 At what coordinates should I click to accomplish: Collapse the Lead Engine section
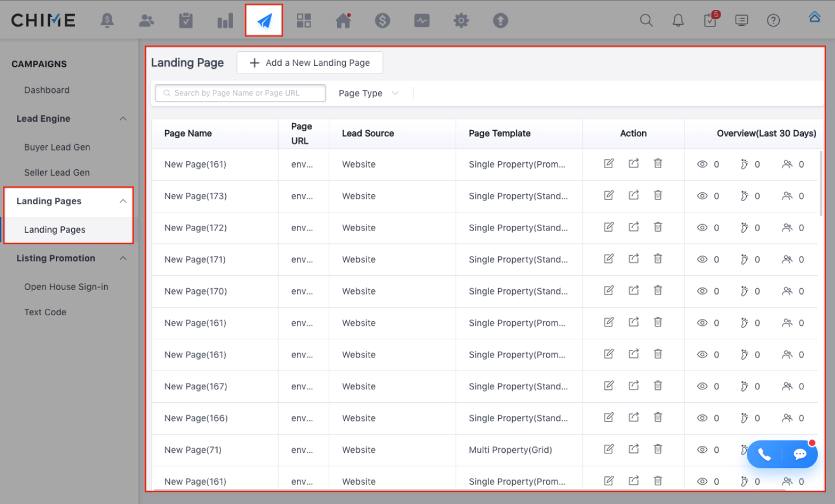[x=123, y=119]
